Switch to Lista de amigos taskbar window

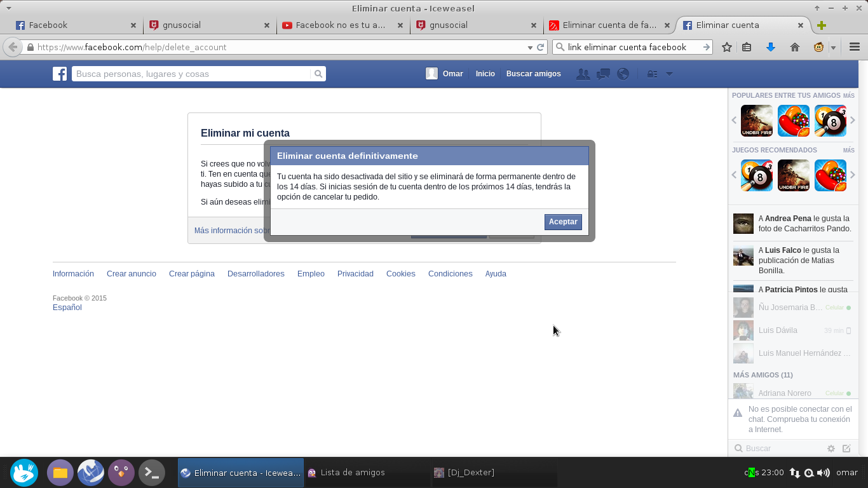pyautogui.click(x=367, y=473)
